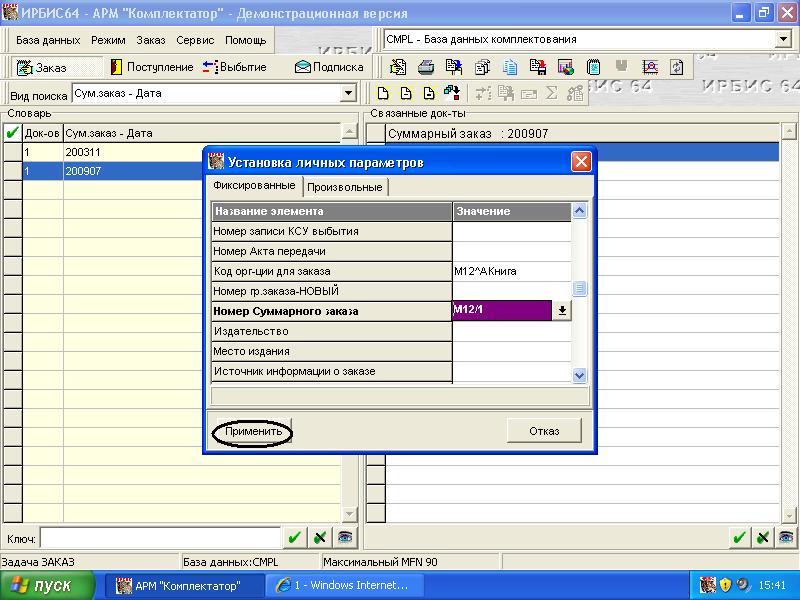Open the Подписка mode
800x600 pixels.
click(329, 67)
